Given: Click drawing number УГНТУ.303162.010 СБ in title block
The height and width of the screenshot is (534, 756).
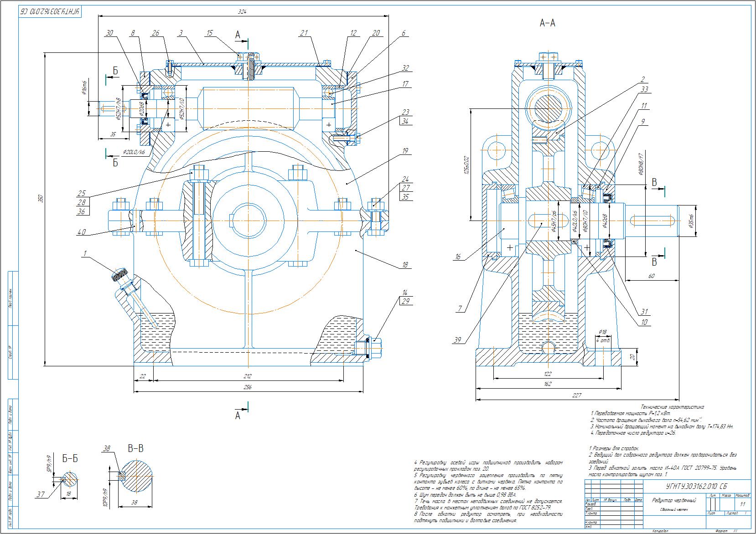Looking at the screenshot, I should tap(696, 486).
